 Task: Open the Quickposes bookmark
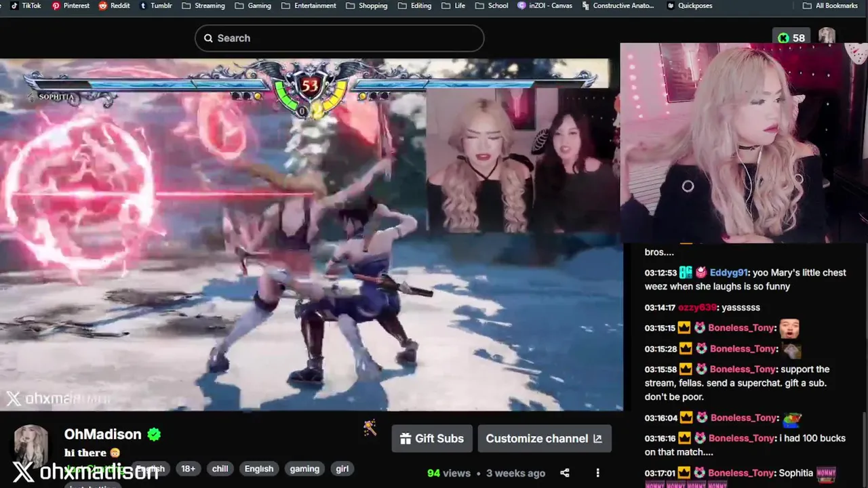point(690,5)
